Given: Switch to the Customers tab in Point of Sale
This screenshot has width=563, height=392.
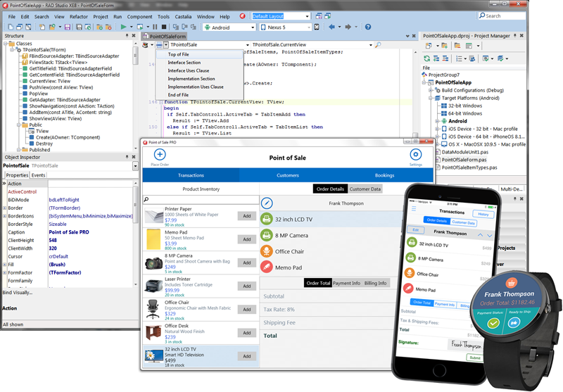Looking at the screenshot, I should 288,175.
